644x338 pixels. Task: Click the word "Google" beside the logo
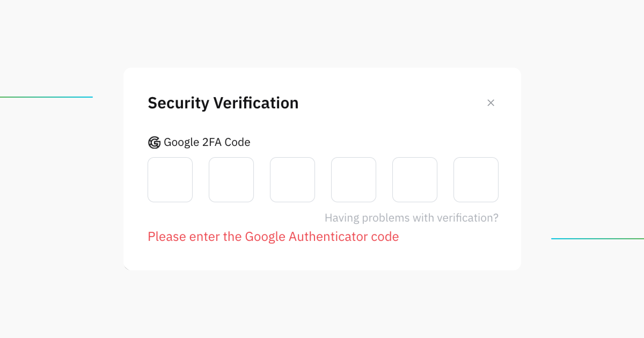[181, 142]
